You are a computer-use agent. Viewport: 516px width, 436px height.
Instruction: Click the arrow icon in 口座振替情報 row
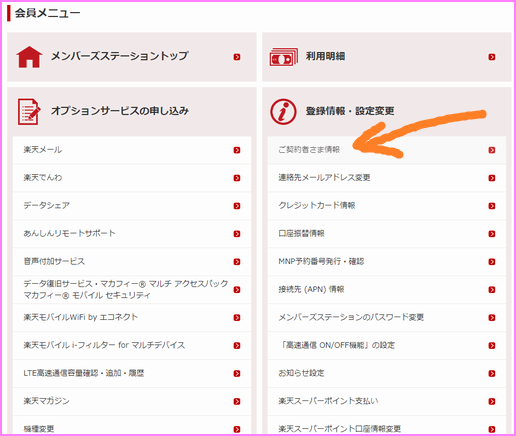pos(492,234)
